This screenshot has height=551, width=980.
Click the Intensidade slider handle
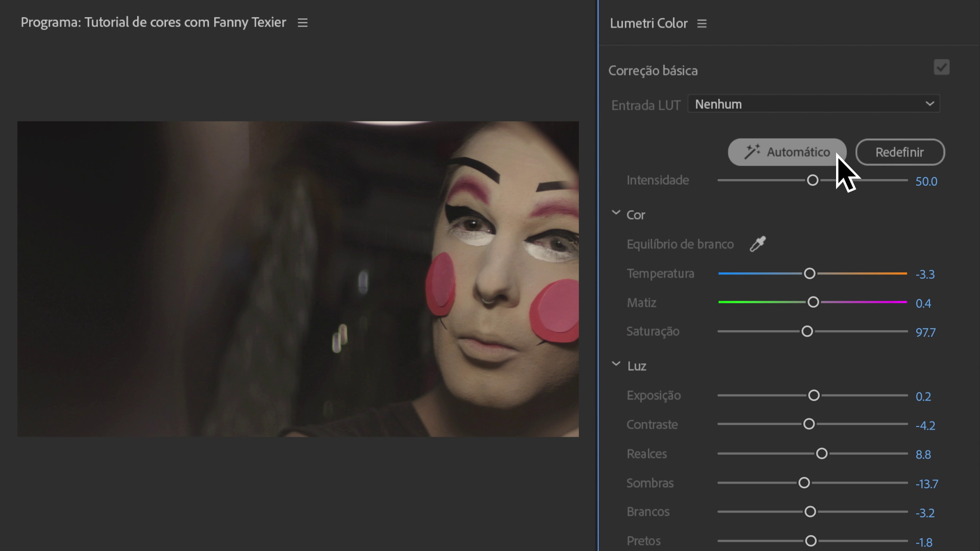[813, 180]
